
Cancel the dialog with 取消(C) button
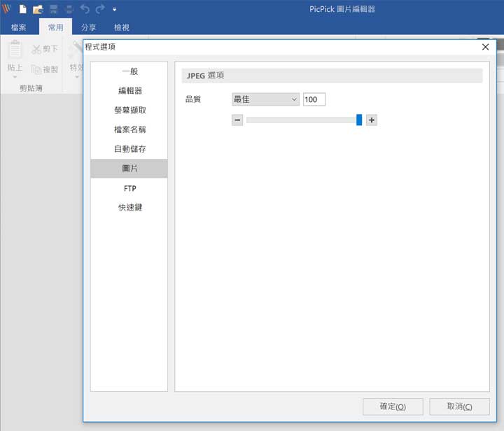pyautogui.click(x=460, y=407)
